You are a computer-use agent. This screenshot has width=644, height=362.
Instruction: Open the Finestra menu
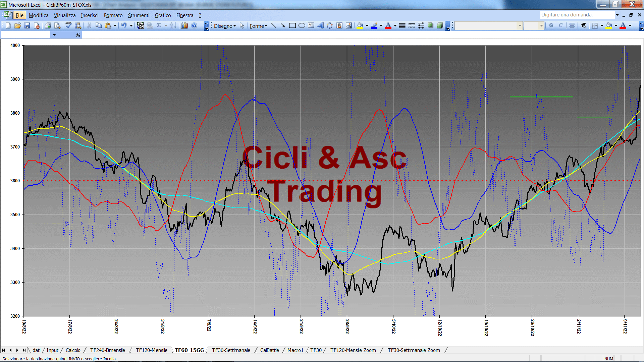click(185, 15)
